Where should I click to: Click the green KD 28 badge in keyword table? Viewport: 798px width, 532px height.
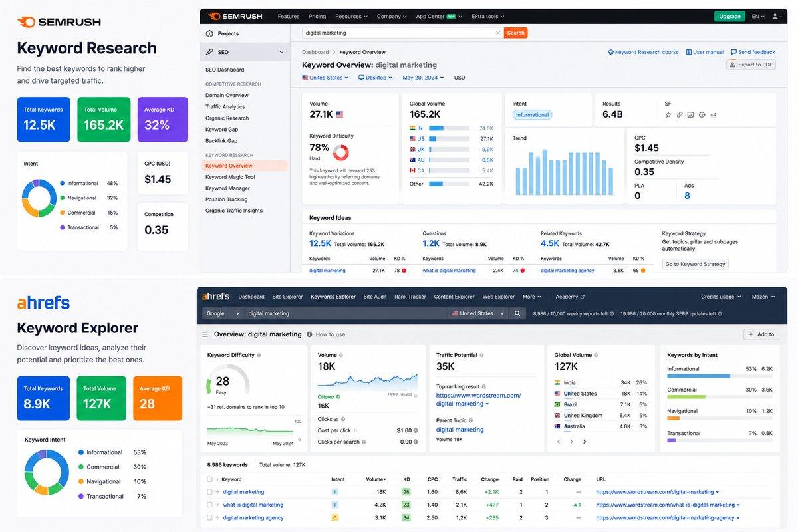[406, 492]
